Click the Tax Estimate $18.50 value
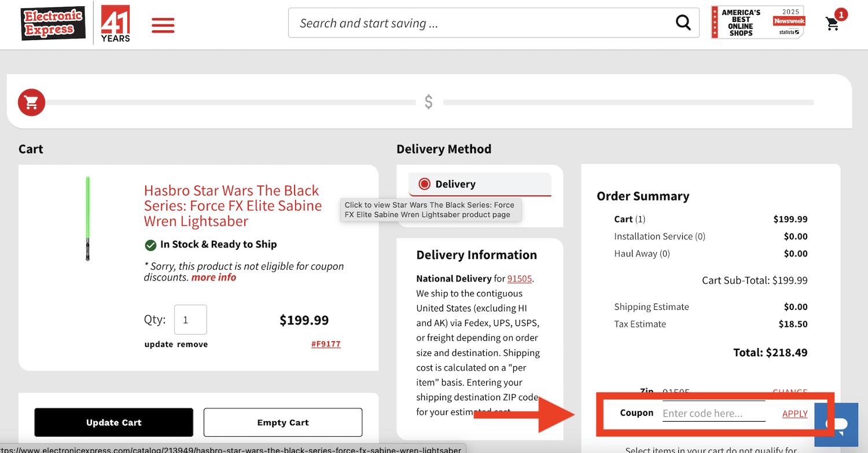 793,324
